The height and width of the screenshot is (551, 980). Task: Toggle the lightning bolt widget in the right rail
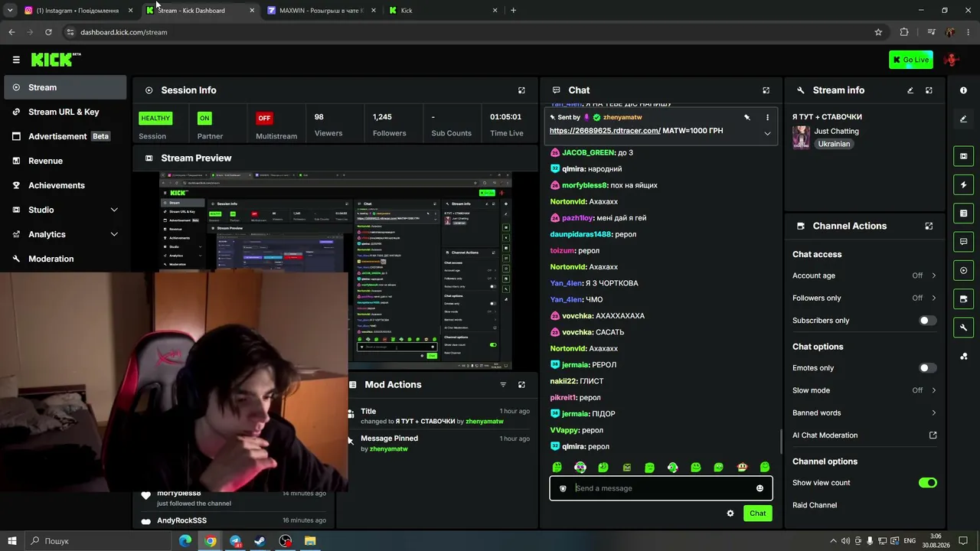(963, 184)
